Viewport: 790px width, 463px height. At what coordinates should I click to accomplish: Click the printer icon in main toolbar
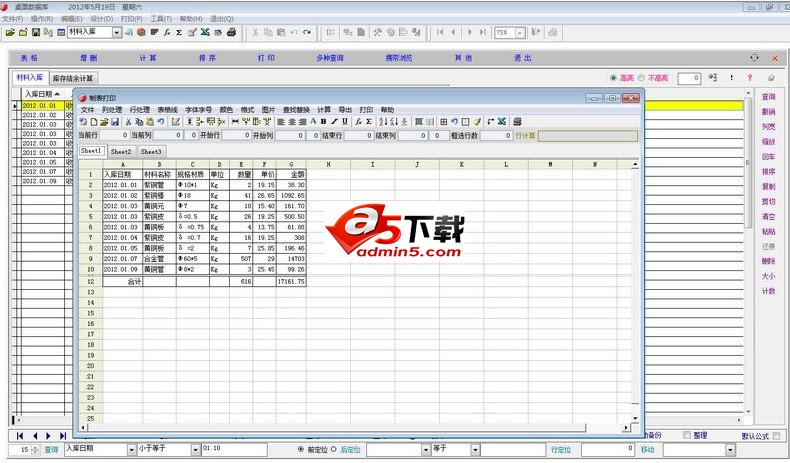pos(231,32)
